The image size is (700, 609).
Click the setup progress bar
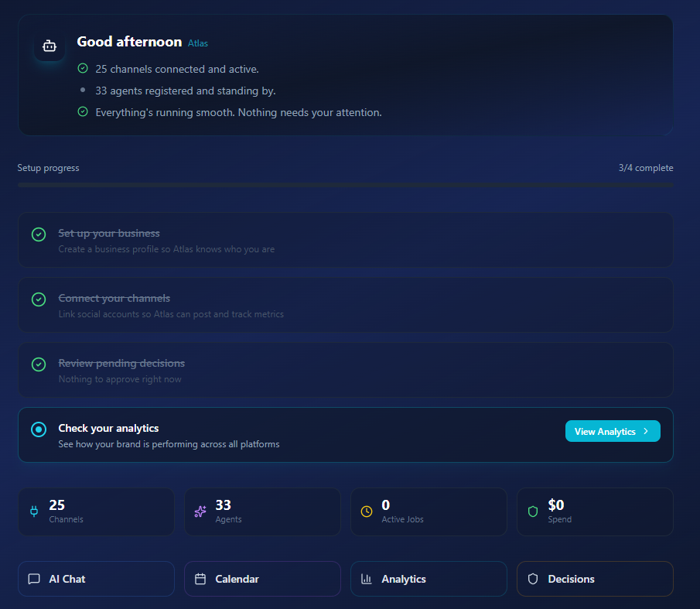click(345, 184)
